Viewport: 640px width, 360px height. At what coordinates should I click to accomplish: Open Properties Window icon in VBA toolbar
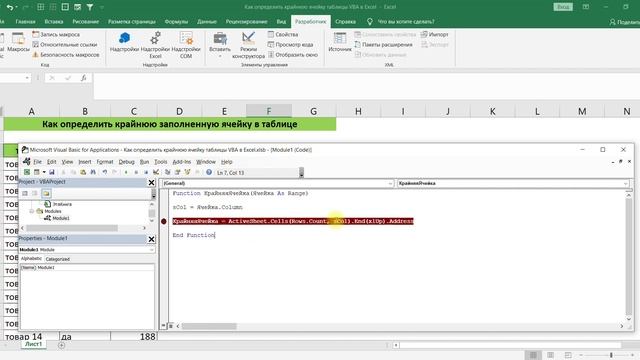pyautogui.click(x=178, y=172)
